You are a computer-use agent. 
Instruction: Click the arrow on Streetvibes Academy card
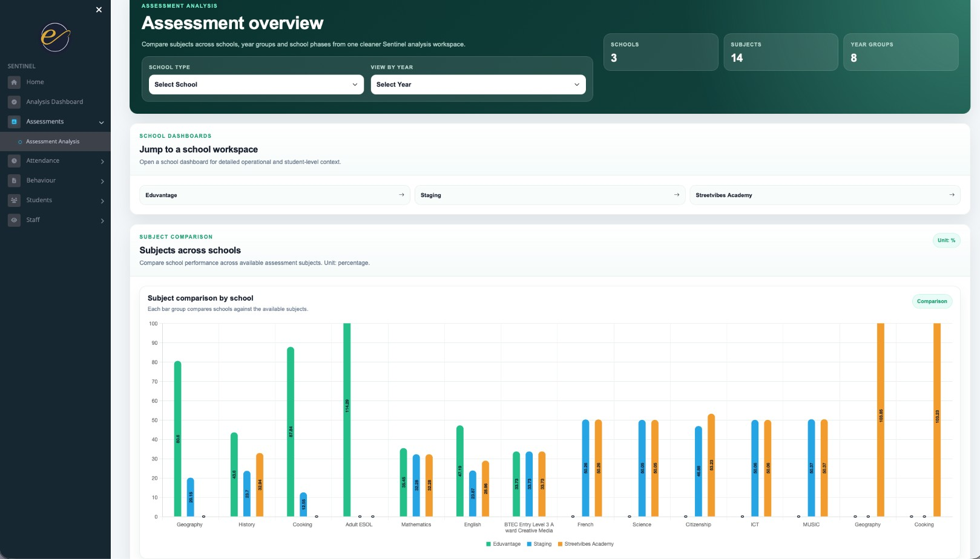coord(952,195)
